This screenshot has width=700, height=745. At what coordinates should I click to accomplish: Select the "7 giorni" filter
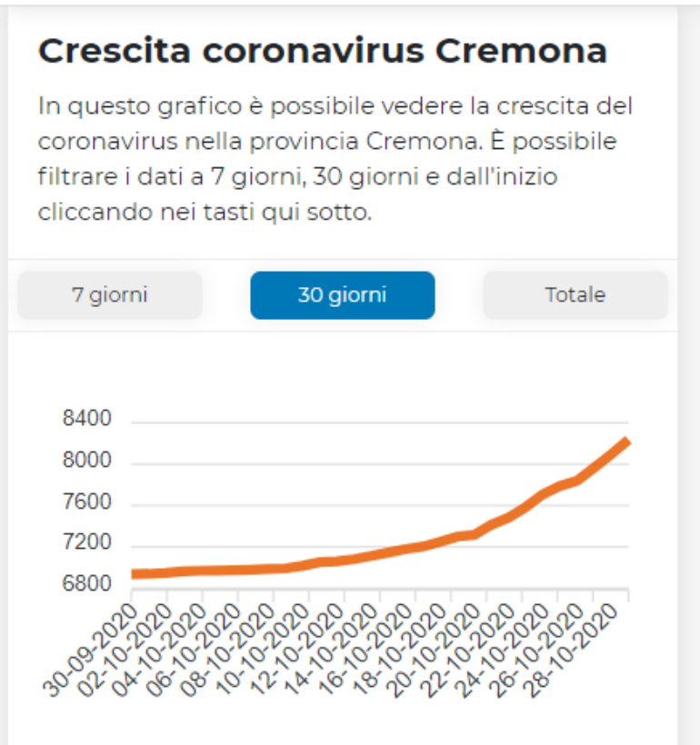(x=110, y=295)
